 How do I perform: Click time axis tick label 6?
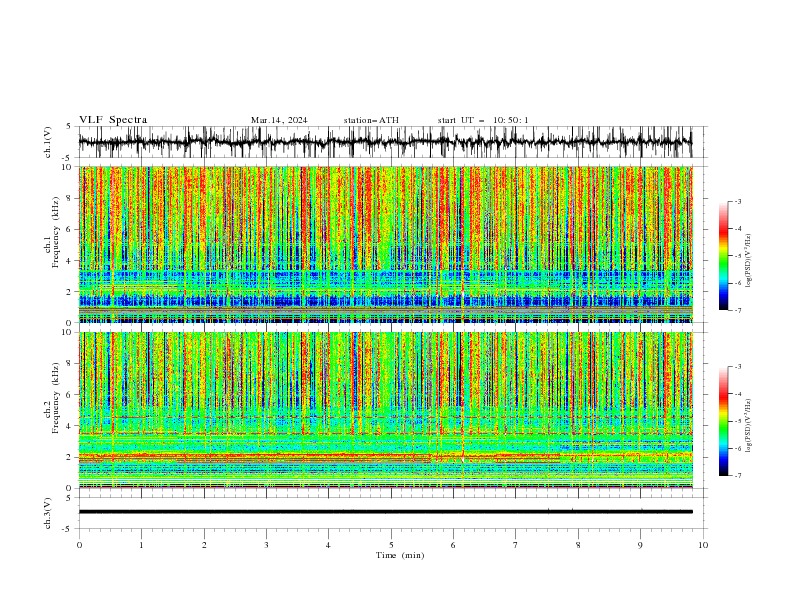click(453, 545)
